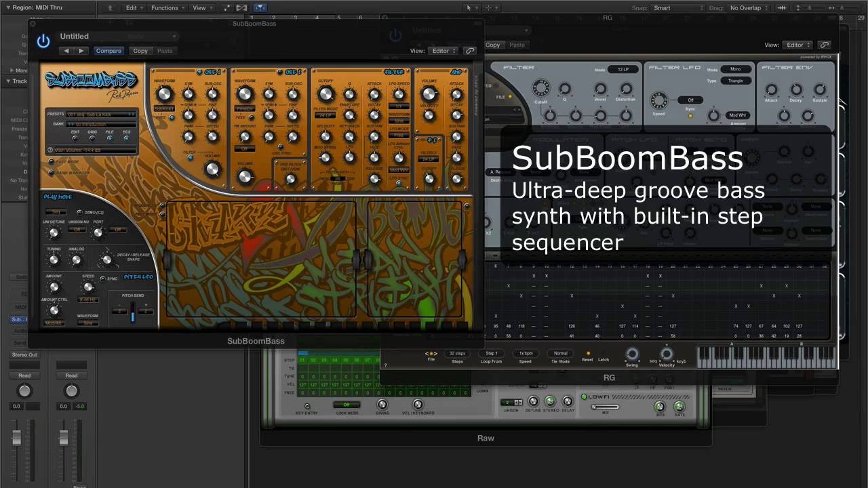
Task: Click the OSC 2 waveform knob
Action: click(245, 94)
